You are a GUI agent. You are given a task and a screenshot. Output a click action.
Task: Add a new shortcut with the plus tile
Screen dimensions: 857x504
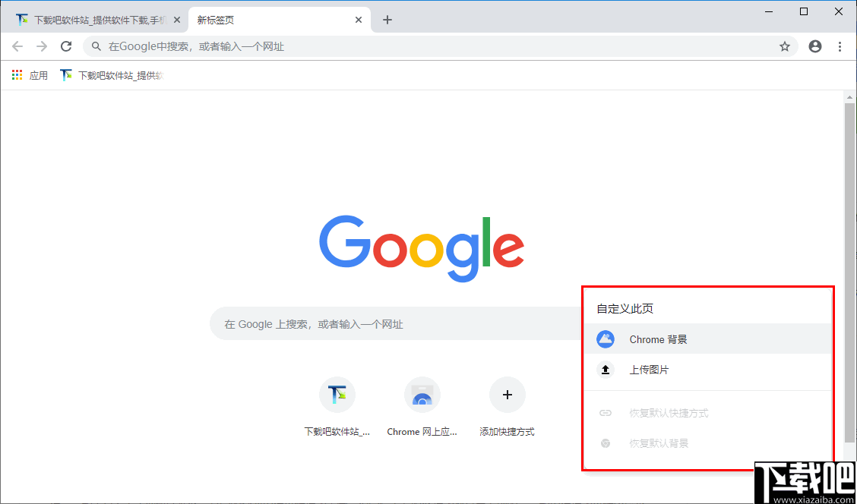pos(507,395)
